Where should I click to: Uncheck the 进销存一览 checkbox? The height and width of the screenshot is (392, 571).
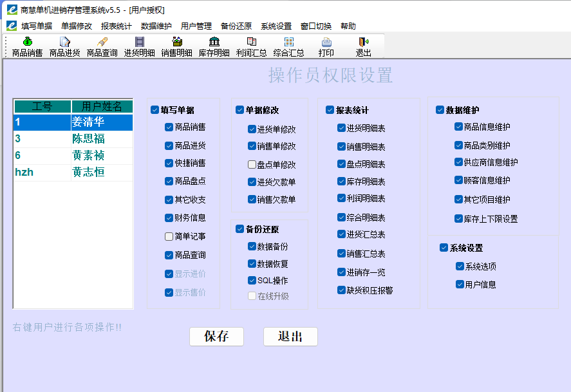coord(341,272)
